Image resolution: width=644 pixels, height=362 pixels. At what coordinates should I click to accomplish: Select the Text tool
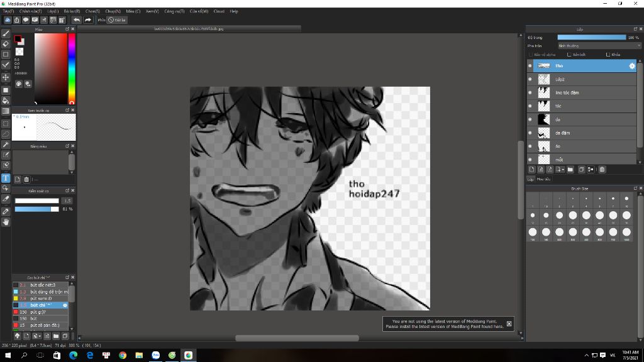click(6, 178)
